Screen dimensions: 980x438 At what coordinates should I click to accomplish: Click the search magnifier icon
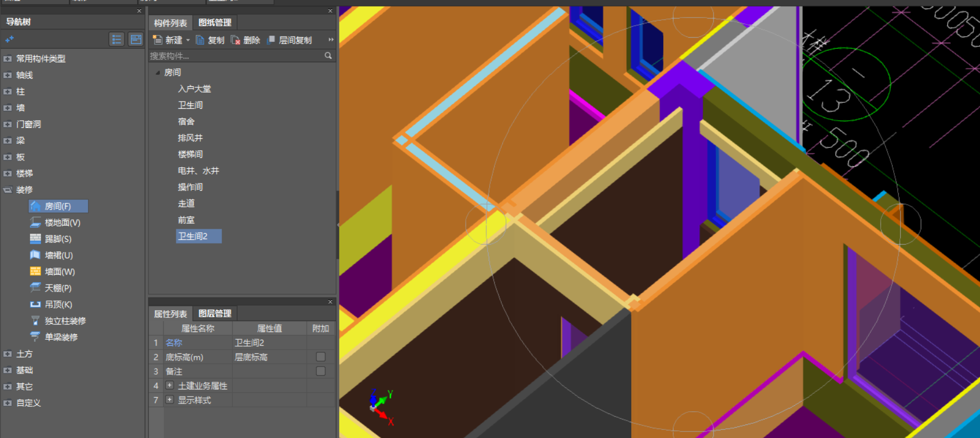click(328, 56)
